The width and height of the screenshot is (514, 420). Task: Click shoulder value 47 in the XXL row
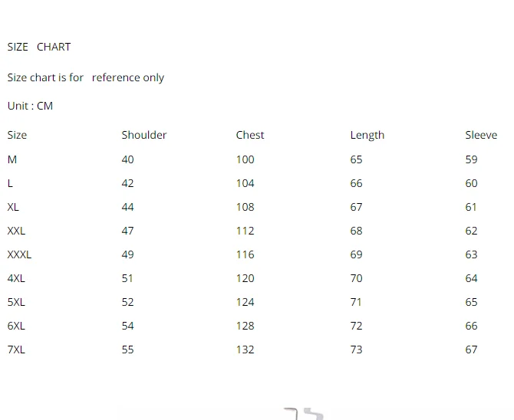coord(127,231)
